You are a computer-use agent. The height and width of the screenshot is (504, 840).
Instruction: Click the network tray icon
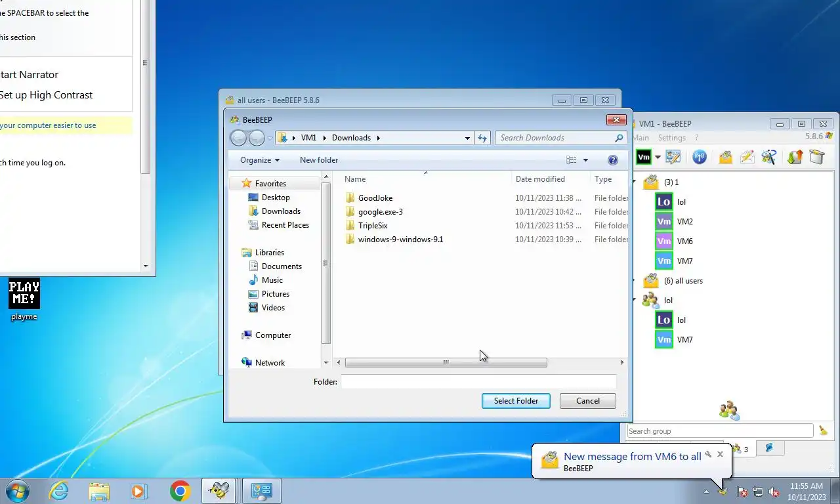pyautogui.click(x=758, y=492)
